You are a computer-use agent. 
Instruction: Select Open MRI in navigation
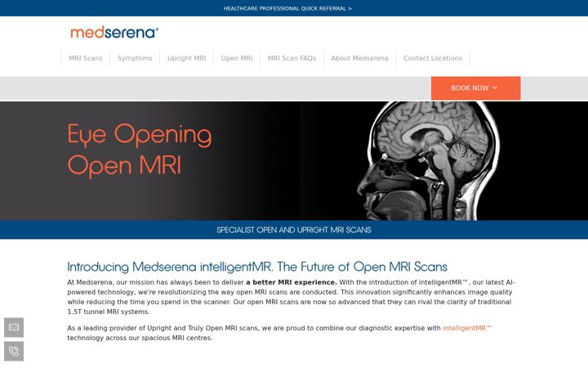237,58
